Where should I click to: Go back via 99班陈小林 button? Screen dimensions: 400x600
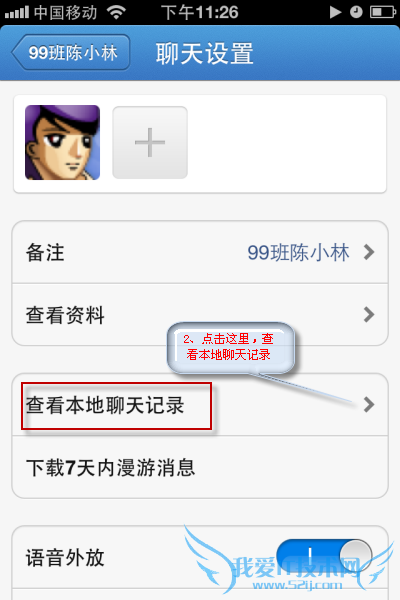(71, 53)
